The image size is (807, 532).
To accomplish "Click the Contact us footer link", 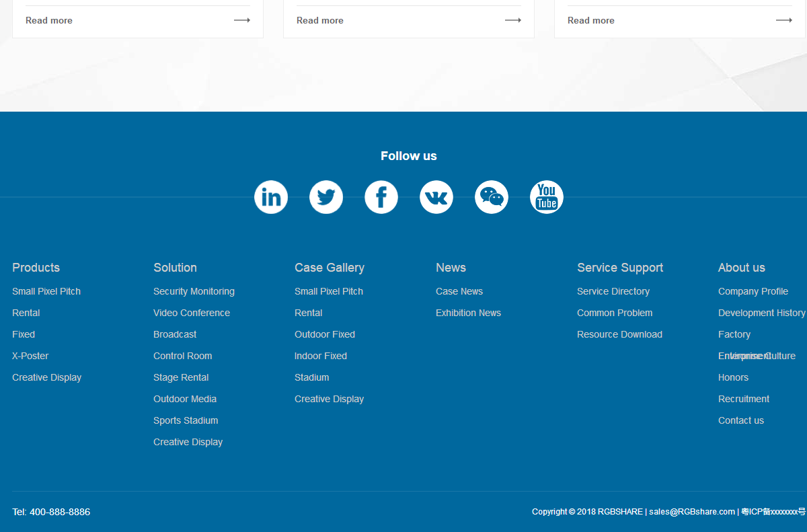I will tap(741, 420).
